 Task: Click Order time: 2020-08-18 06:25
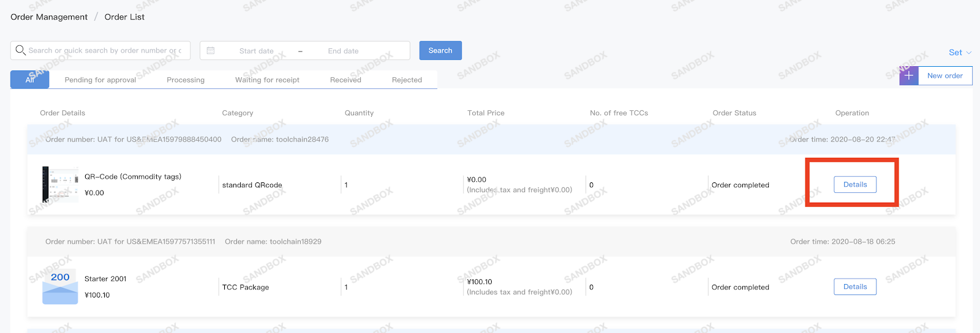(843, 241)
